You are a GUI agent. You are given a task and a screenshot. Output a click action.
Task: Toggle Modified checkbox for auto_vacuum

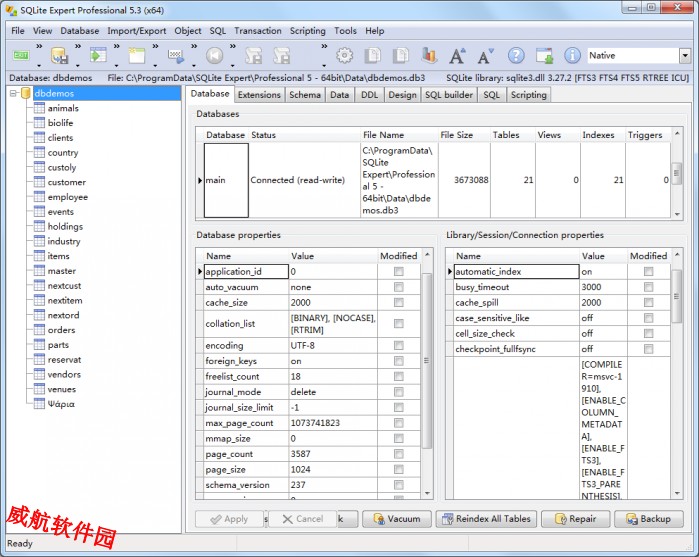399,287
